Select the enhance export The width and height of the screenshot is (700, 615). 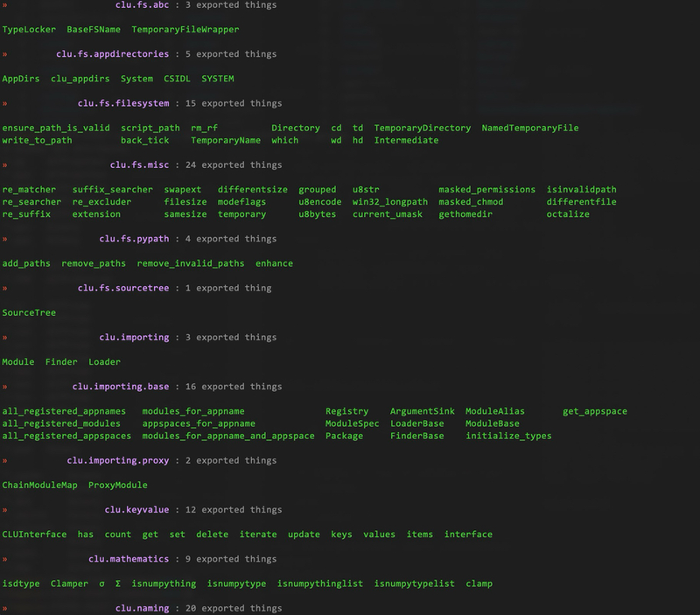274,263
